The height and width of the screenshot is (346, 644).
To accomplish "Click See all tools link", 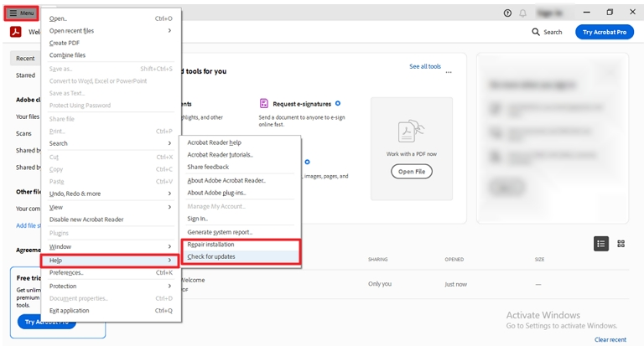I will pyautogui.click(x=424, y=66).
